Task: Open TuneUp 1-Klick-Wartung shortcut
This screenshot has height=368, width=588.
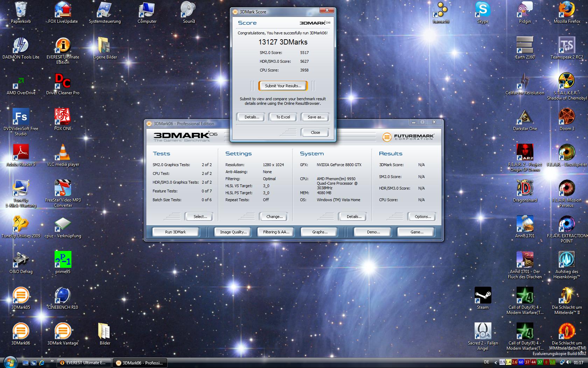Action: point(21,194)
